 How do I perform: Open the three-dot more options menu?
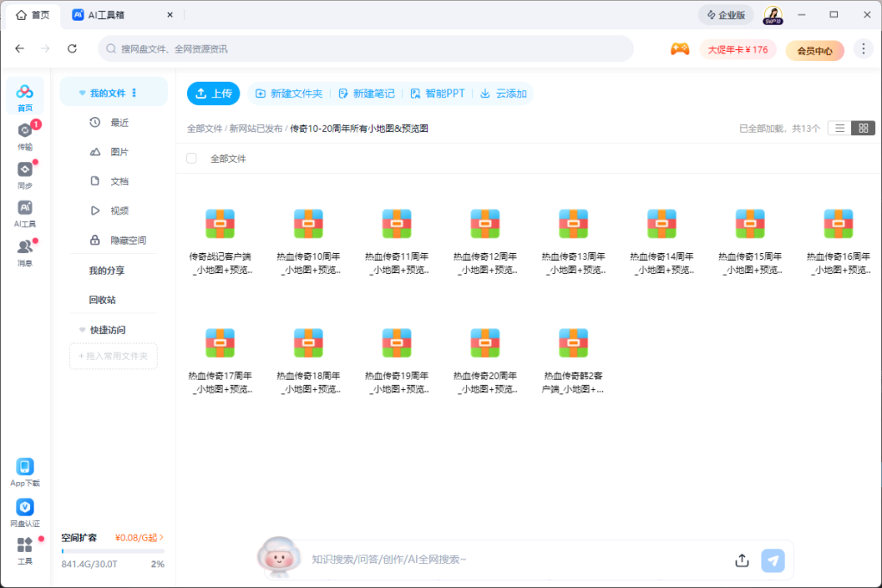863,49
